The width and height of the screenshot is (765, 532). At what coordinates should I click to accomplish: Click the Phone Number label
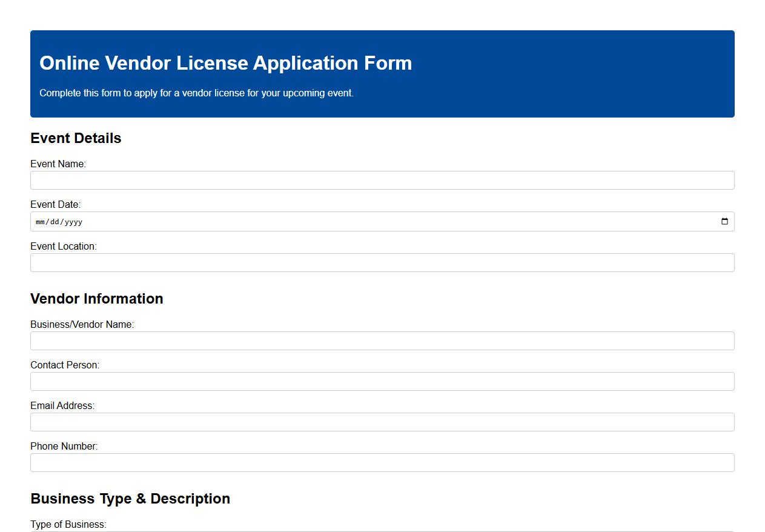pos(64,446)
